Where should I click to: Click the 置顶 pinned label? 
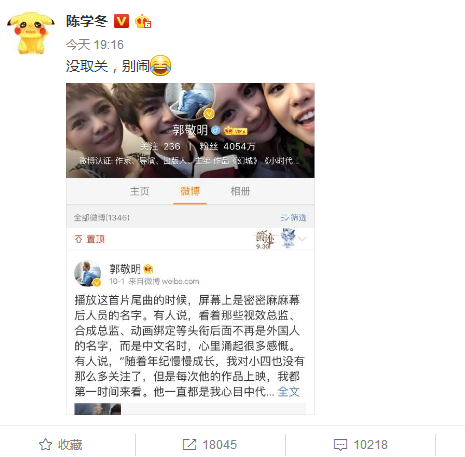click(x=90, y=239)
